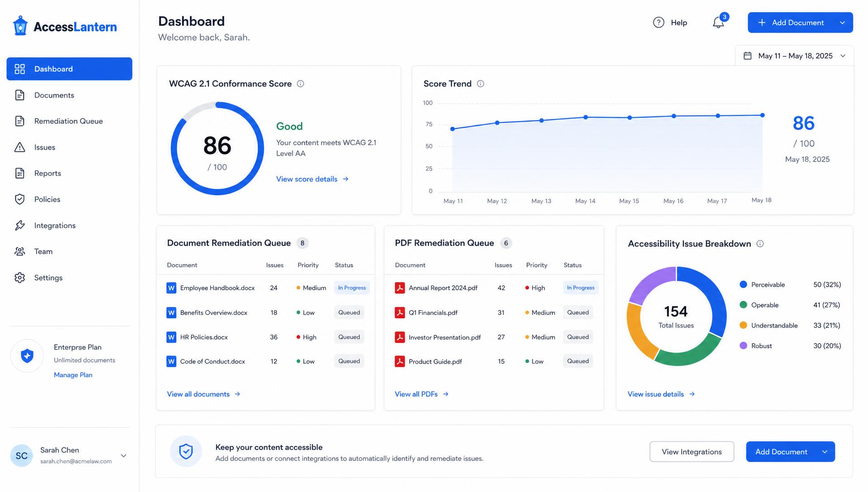
Task: Click the Help link in header
Action: [670, 23]
